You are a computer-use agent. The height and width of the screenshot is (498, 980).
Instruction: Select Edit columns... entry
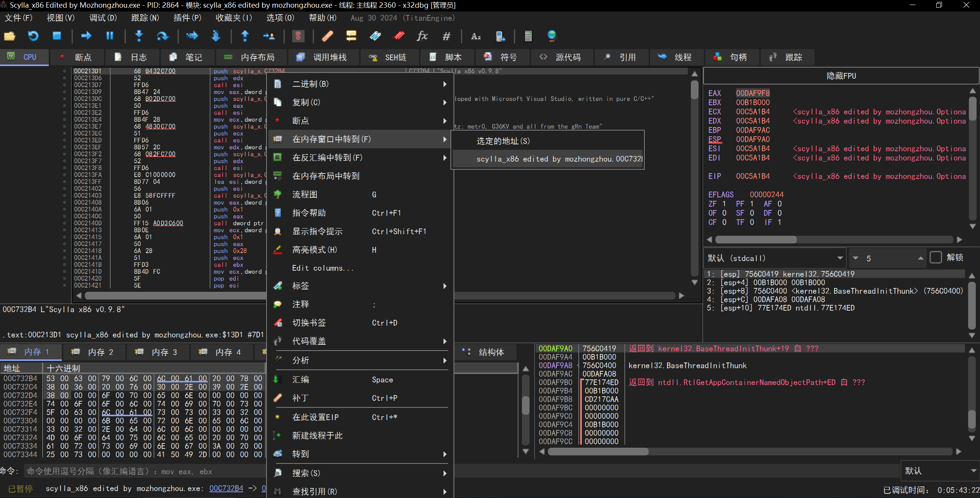point(360,268)
